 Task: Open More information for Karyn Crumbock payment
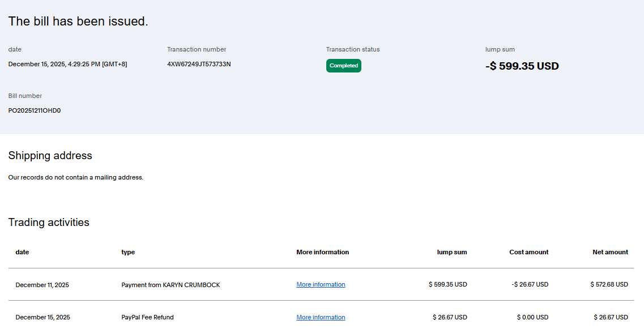pyautogui.click(x=321, y=284)
